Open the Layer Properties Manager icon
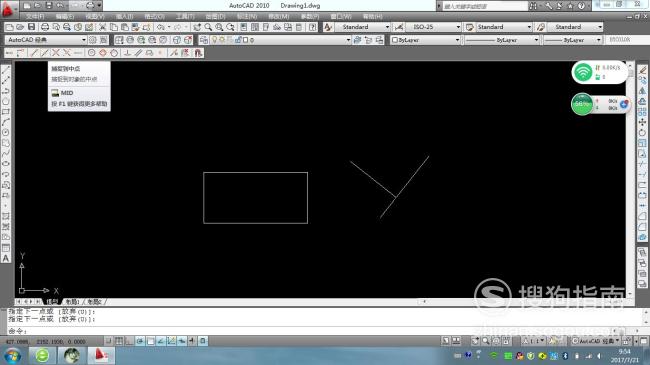 (x=204, y=40)
